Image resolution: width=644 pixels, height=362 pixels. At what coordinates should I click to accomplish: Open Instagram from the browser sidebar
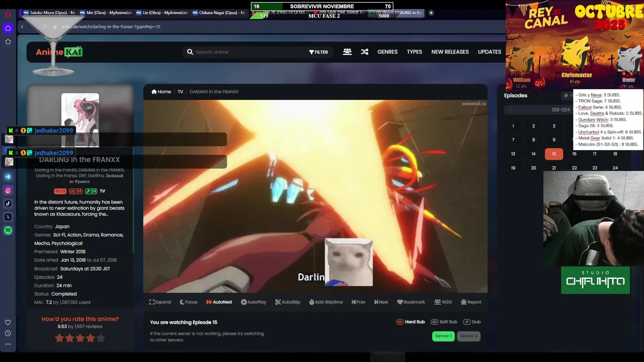(x=8, y=190)
